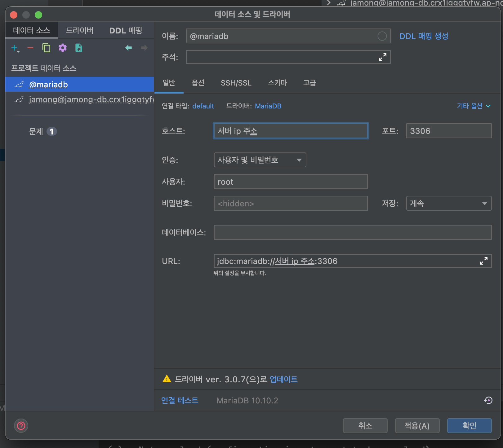Click the DDL 매핑 생성 link
503x448 pixels.
(x=424, y=36)
